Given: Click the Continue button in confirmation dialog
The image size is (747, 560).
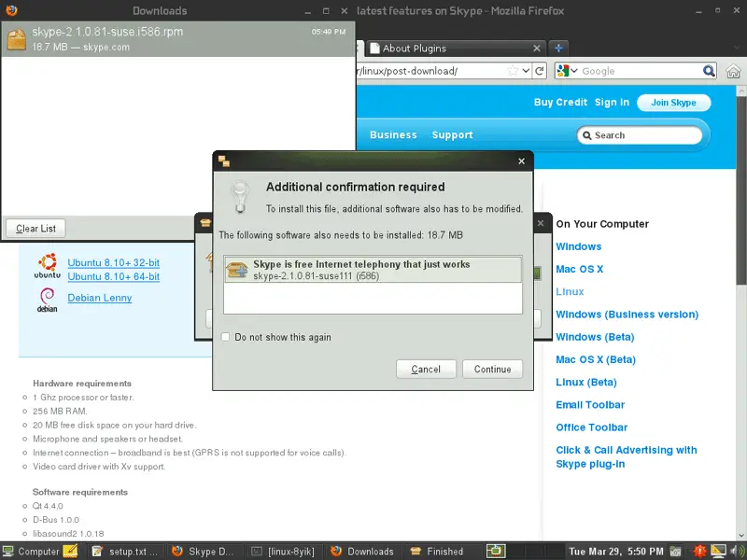Looking at the screenshot, I should (492, 369).
